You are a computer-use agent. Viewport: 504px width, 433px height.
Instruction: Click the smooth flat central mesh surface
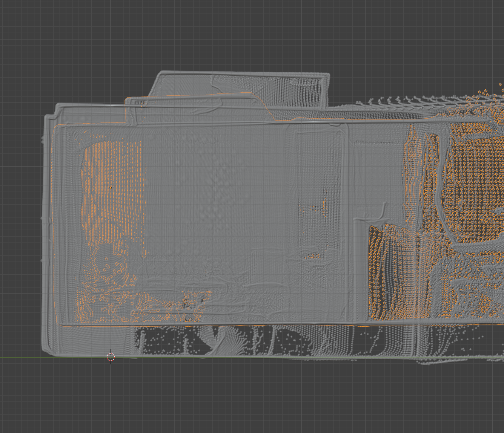click(x=211, y=196)
